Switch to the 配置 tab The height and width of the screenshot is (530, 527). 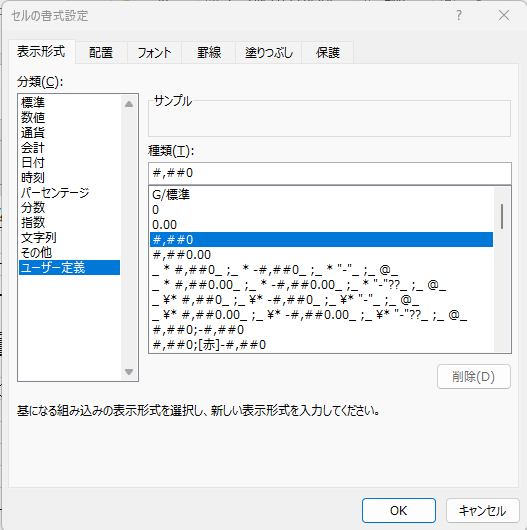[x=101, y=52]
